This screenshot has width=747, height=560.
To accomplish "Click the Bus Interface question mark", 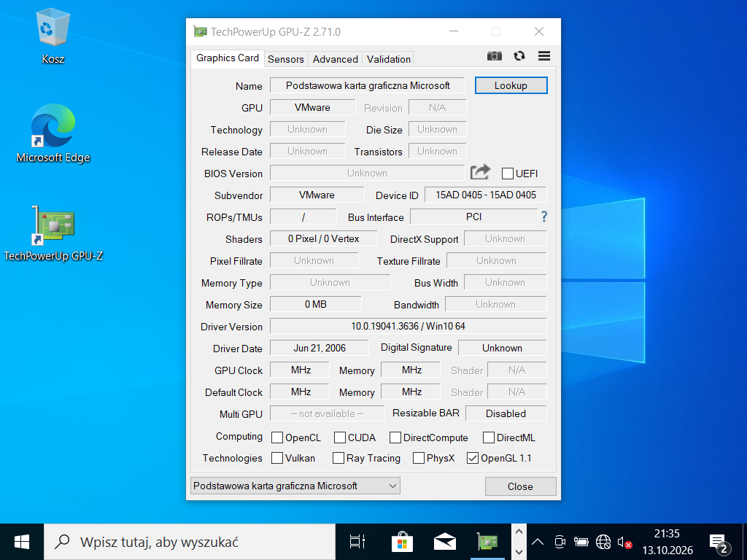I will point(544,217).
